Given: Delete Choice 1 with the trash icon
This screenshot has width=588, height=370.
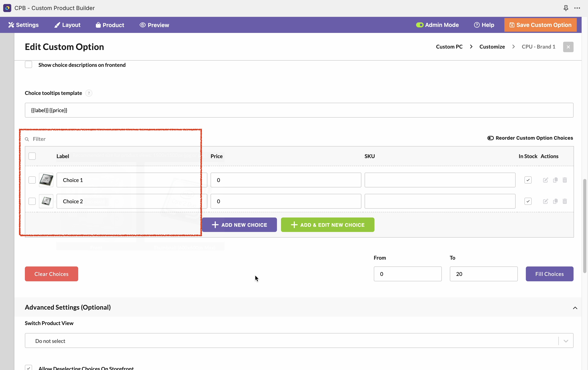Looking at the screenshot, I should coord(565,180).
